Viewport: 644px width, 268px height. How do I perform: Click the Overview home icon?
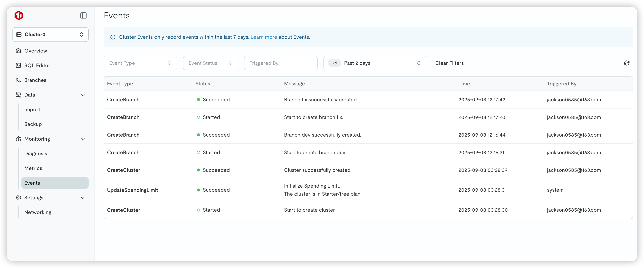(18, 51)
